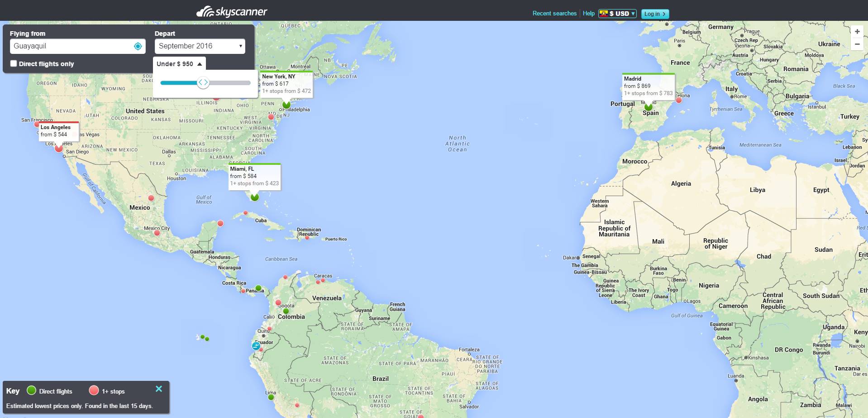Open the New York, NY price popup
Screen dimensions: 868x418
pyautogui.click(x=286, y=84)
